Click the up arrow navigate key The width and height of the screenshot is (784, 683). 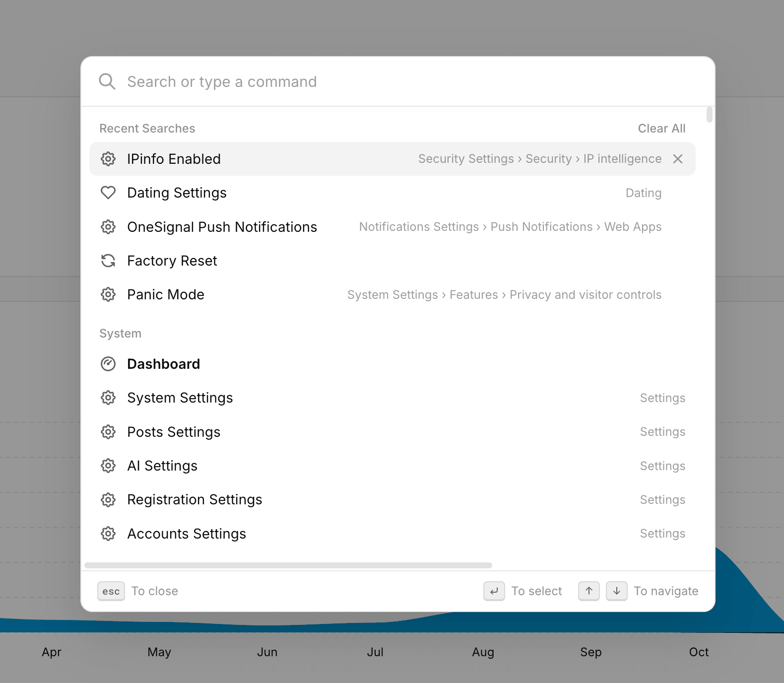point(589,591)
